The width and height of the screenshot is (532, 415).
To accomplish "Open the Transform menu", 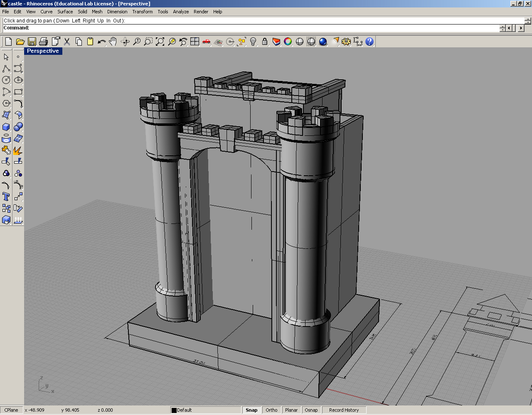I will click(143, 12).
